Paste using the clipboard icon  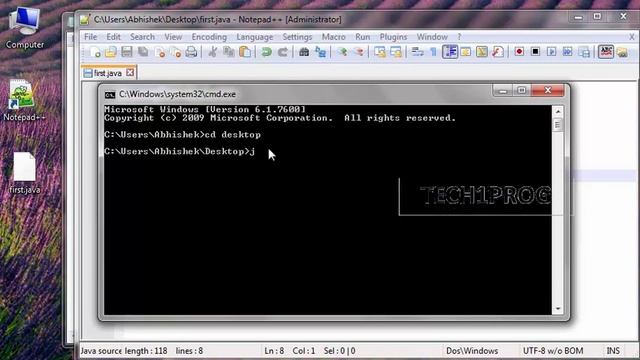coord(245,52)
